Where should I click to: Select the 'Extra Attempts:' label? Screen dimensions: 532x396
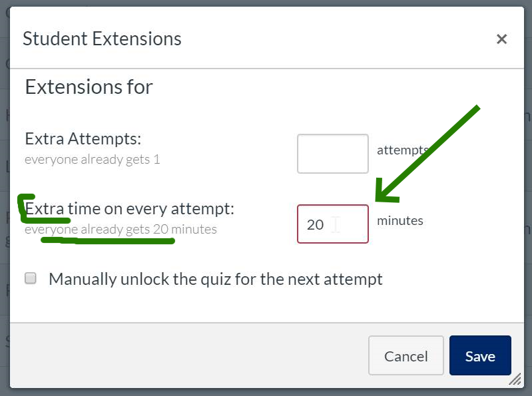pyautogui.click(x=83, y=139)
